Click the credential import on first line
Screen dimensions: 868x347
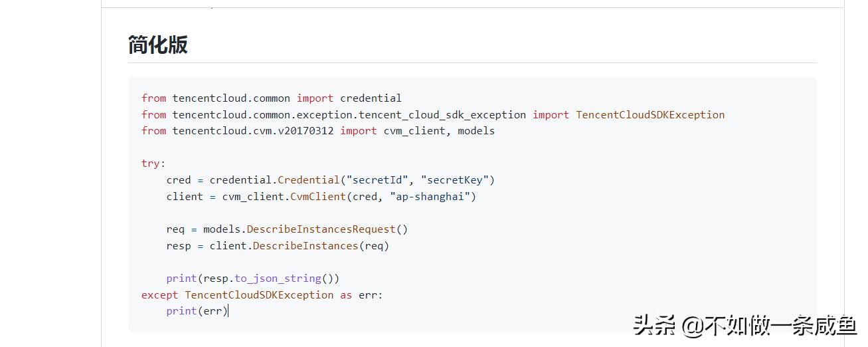(371, 98)
